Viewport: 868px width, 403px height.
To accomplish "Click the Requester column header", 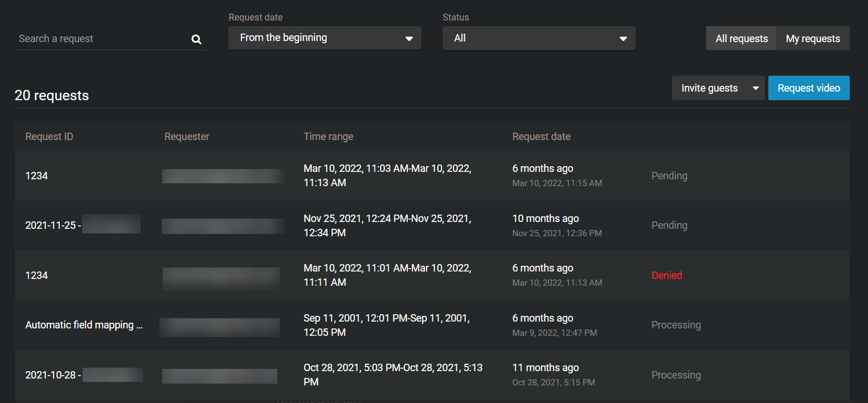I will click(187, 137).
